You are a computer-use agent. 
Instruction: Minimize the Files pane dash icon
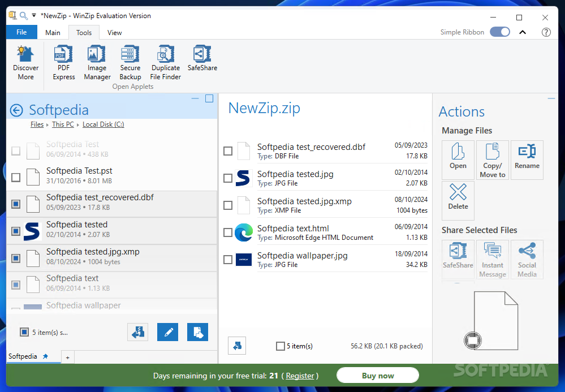coord(195,99)
